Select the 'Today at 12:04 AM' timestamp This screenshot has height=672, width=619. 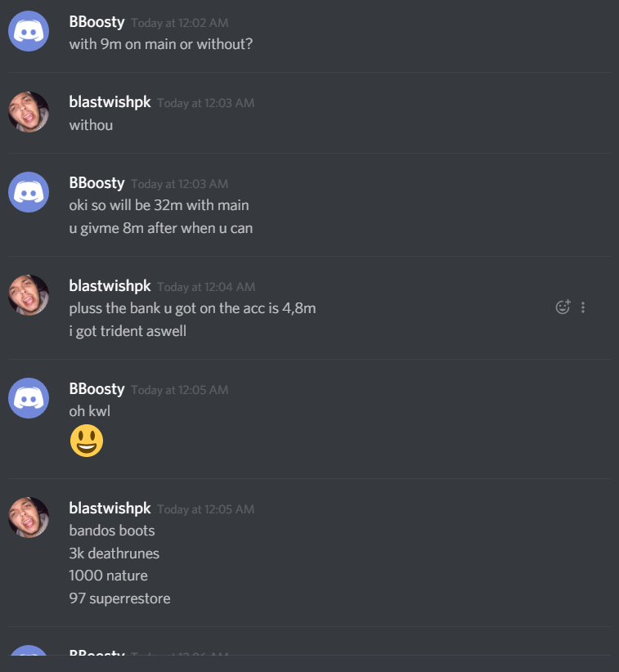206,287
